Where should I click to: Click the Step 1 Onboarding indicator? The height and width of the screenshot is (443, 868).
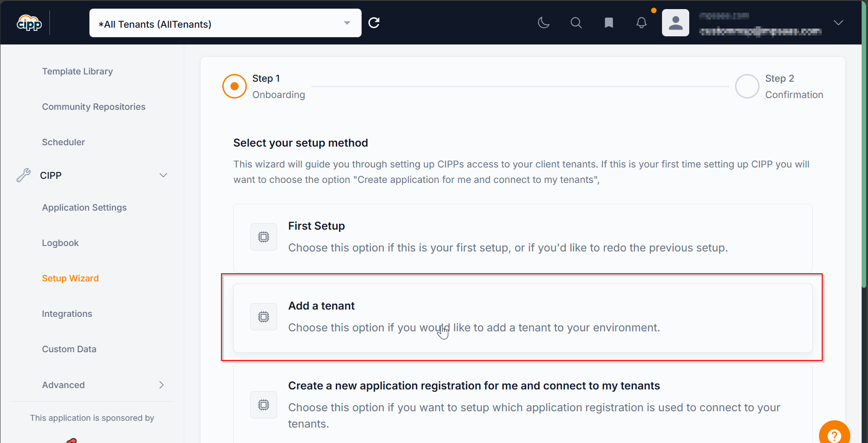pos(235,86)
